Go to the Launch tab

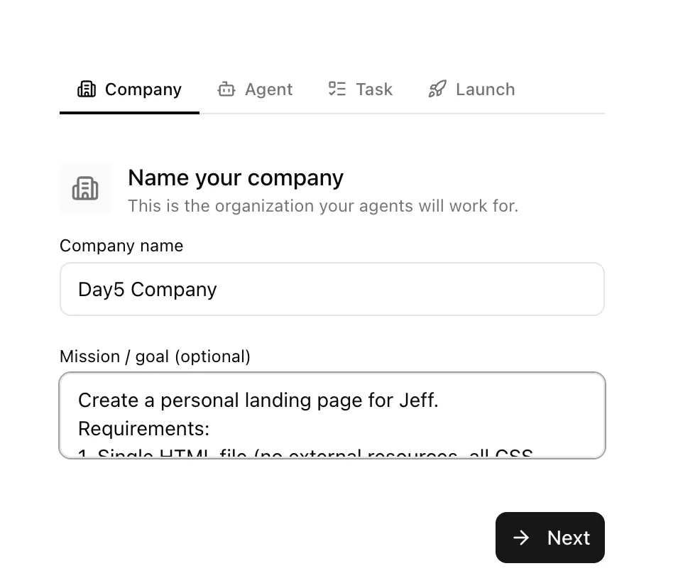tap(485, 89)
